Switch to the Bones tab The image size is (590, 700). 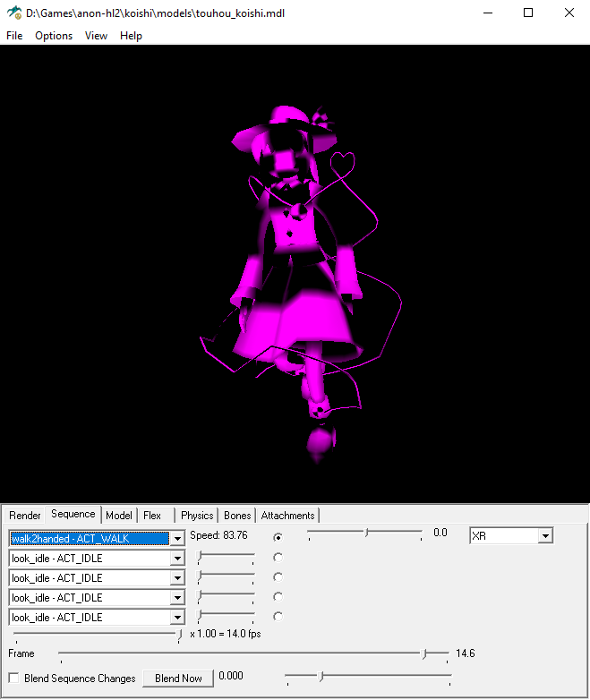click(x=237, y=516)
